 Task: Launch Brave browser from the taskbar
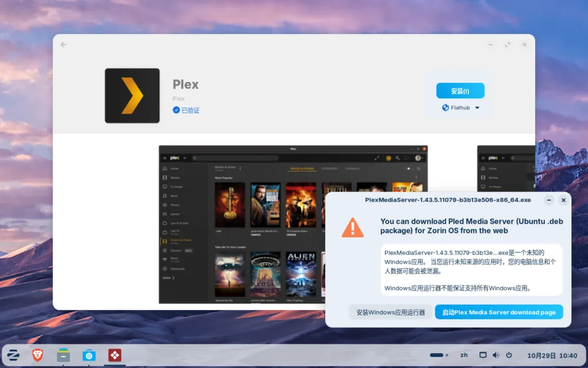37,355
